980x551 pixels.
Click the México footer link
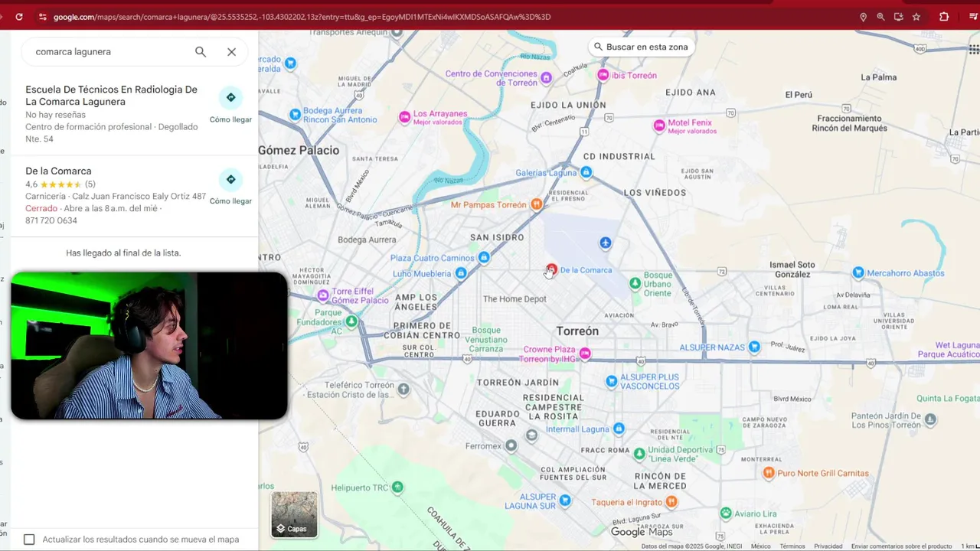[x=760, y=546]
